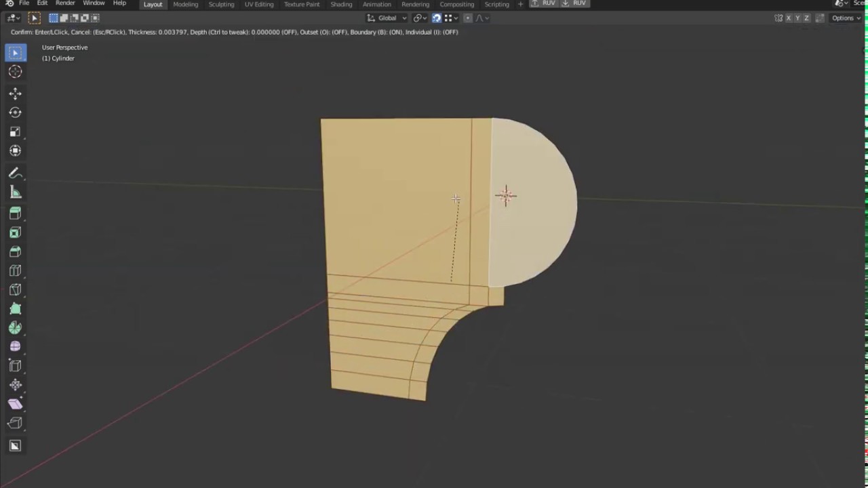
Task: Choose the Rotate tool
Action: pyautogui.click(x=15, y=113)
